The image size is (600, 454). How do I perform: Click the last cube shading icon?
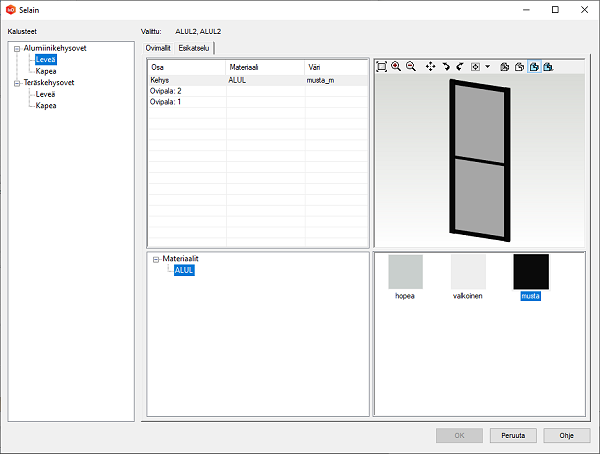(x=549, y=66)
